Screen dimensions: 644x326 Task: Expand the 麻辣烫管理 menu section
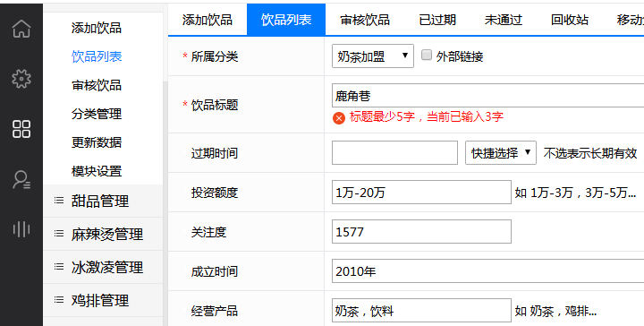(x=103, y=234)
